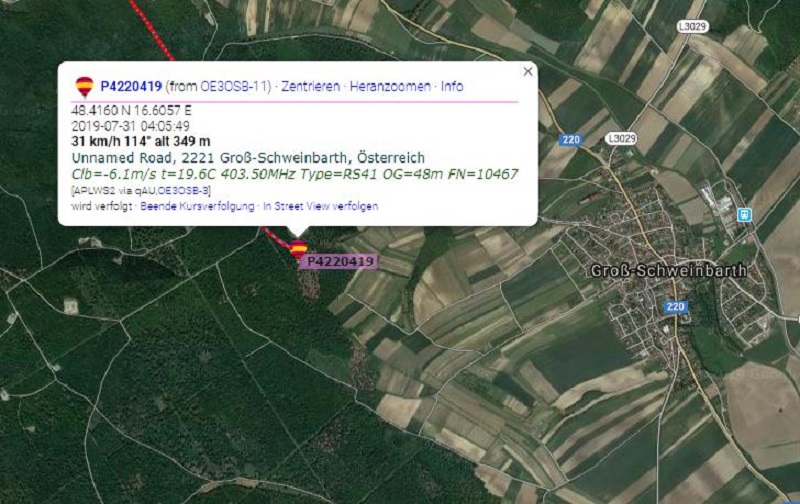The image size is (800, 504).
Task: Click the blue 220 road shield beside L3029
Action: click(570, 139)
